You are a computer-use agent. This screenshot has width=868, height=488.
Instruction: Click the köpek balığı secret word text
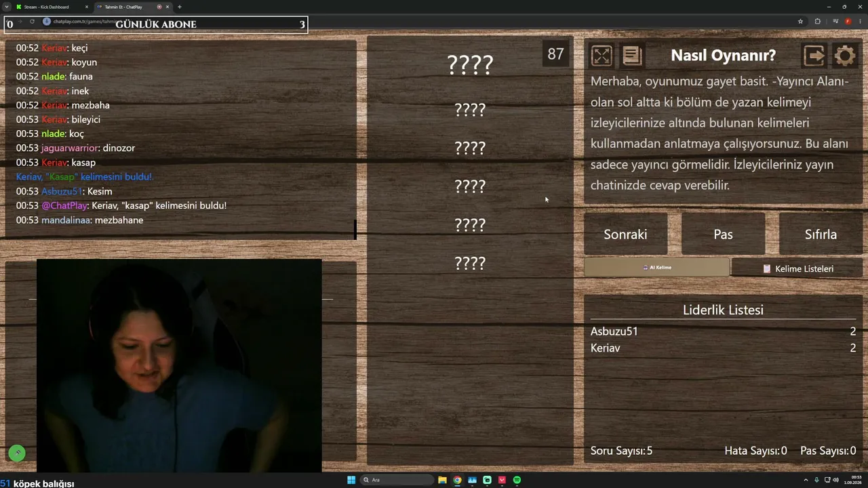43,483
